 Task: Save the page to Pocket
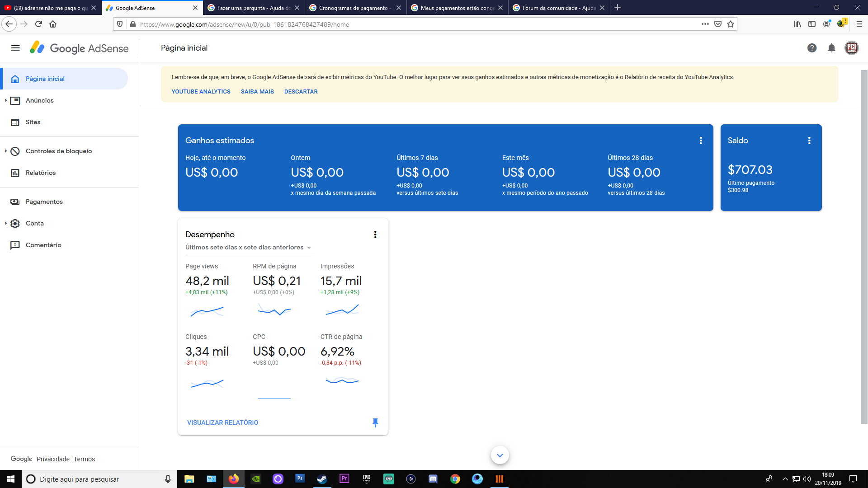pyautogui.click(x=718, y=24)
